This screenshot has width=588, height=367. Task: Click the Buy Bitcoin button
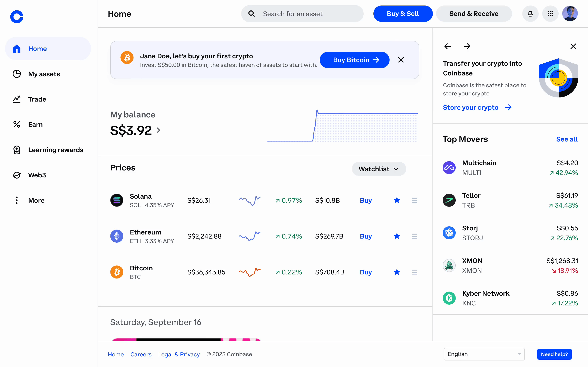tap(354, 60)
